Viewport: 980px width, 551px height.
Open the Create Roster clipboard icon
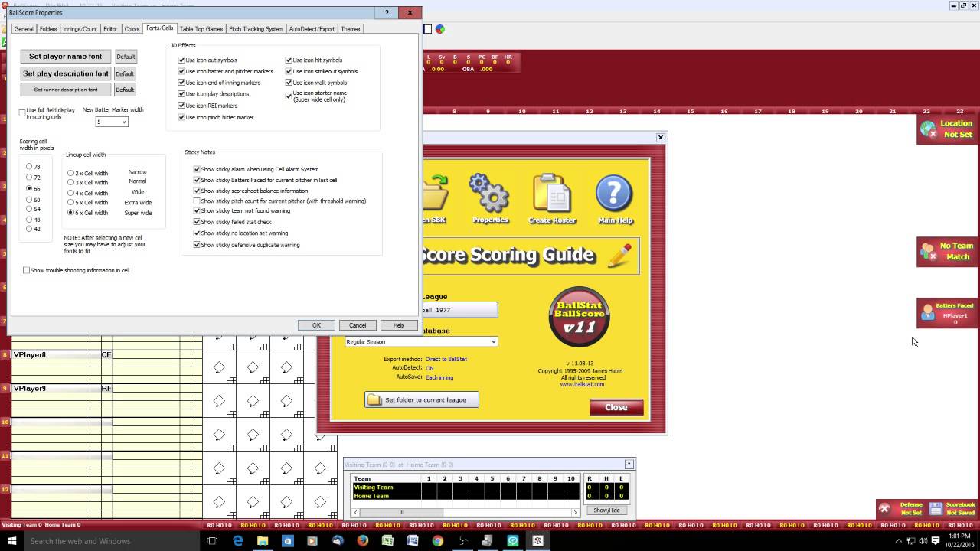click(x=552, y=197)
